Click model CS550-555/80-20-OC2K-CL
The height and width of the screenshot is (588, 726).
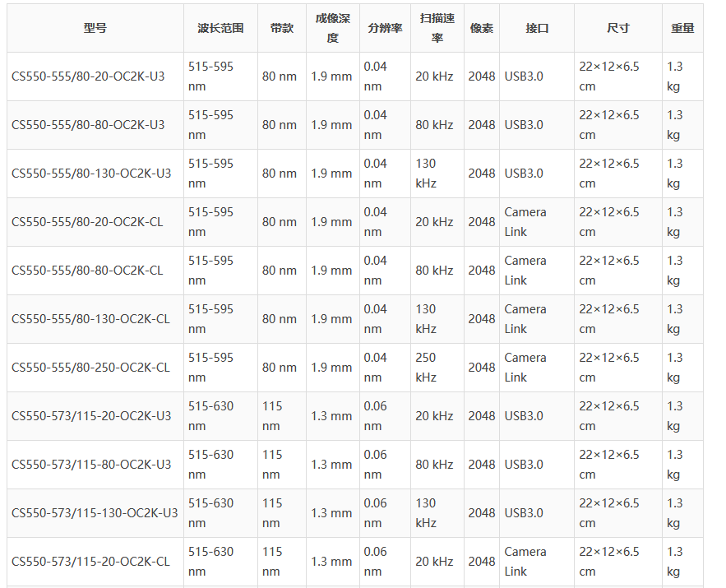pos(87,222)
